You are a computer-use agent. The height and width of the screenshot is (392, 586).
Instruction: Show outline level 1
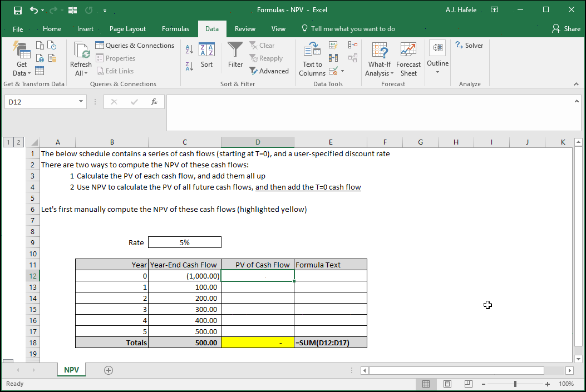coord(8,142)
